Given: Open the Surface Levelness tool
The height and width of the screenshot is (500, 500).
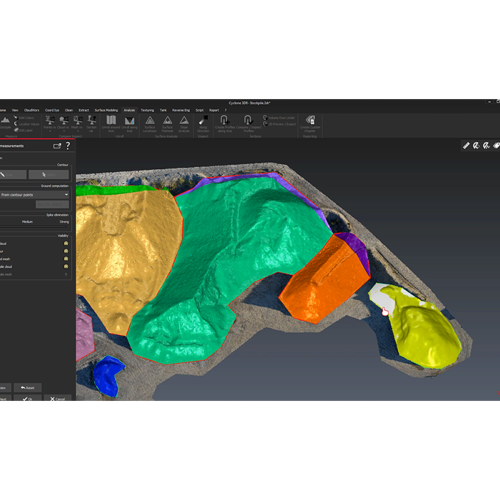Looking at the screenshot, I should pyautogui.click(x=150, y=124).
